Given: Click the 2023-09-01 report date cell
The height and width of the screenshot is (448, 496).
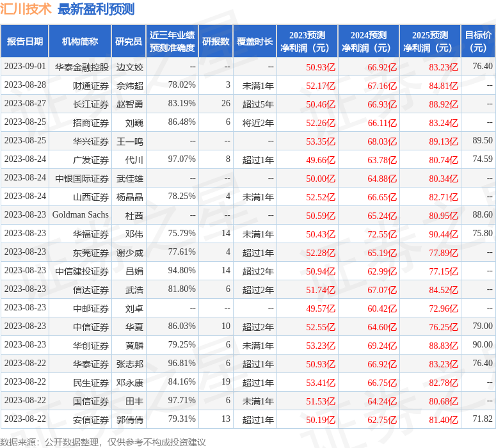Looking at the screenshot, I should (25, 67).
